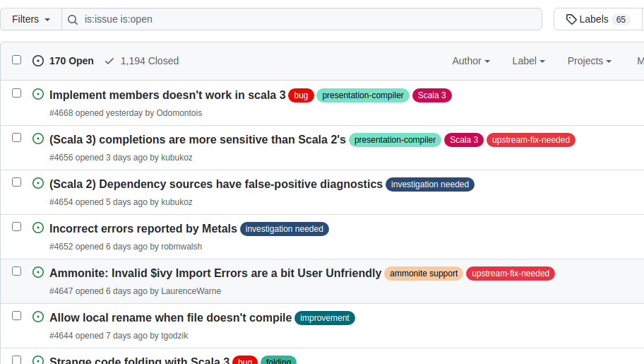Click the open issue circle icon beside 170 Open
The height and width of the screenshot is (364, 644).
(x=38, y=61)
